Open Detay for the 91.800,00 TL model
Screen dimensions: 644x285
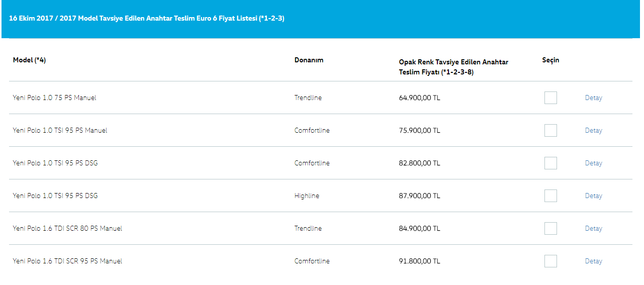(x=593, y=261)
